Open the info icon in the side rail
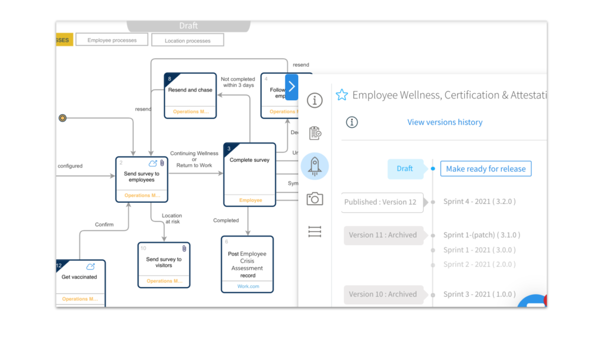Viewport: 601px width, 364px height. click(x=315, y=100)
